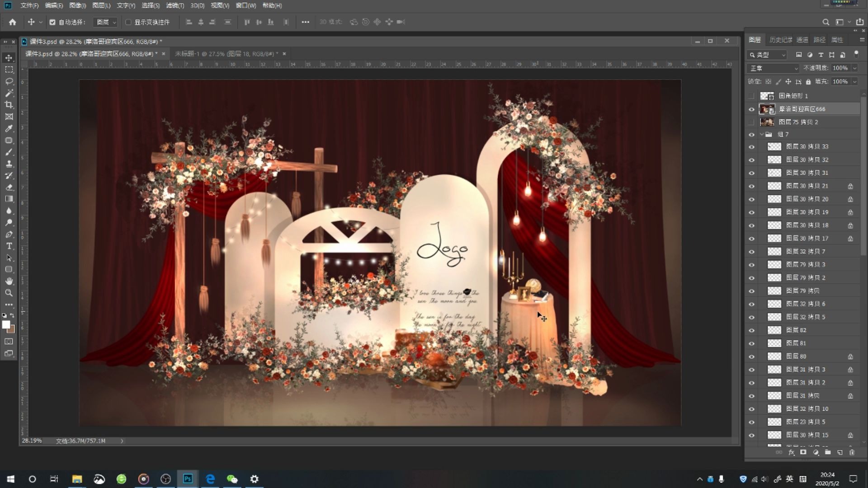Viewport: 868px width, 488px height.
Task: Open the 文件(F) menu
Action: click(x=29, y=5)
